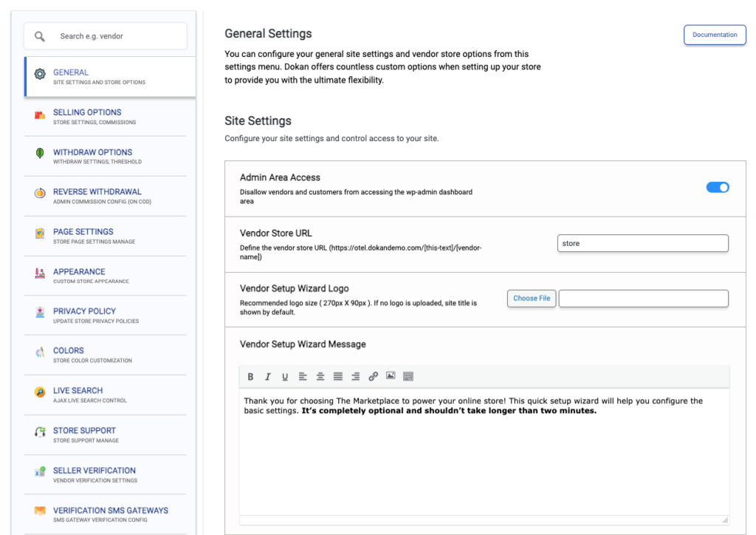The image size is (756, 535).
Task: Click the Documentation button
Action: click(x=714, y=35)
